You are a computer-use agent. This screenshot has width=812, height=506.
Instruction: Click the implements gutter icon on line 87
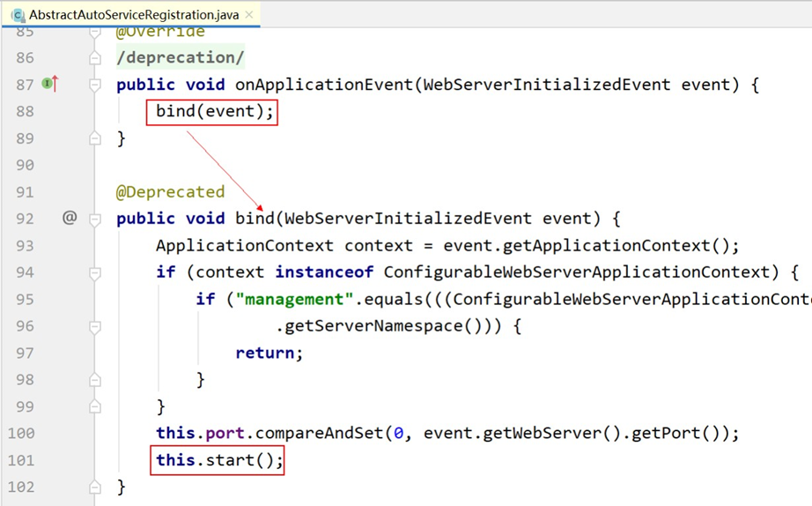pos(50,83)
